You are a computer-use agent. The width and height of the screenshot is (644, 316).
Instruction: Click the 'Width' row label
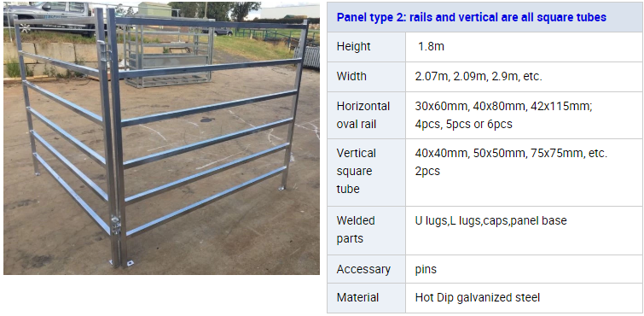point(351,76)
